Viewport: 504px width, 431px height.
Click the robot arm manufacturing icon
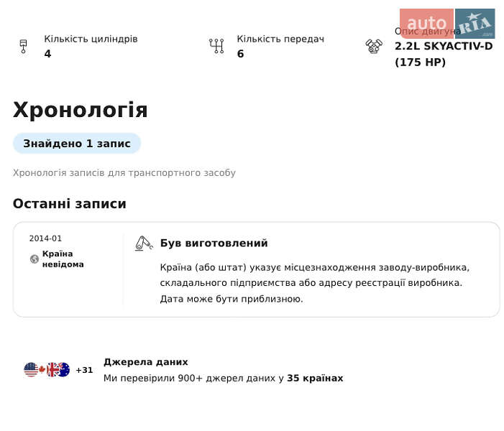point(144,244)
